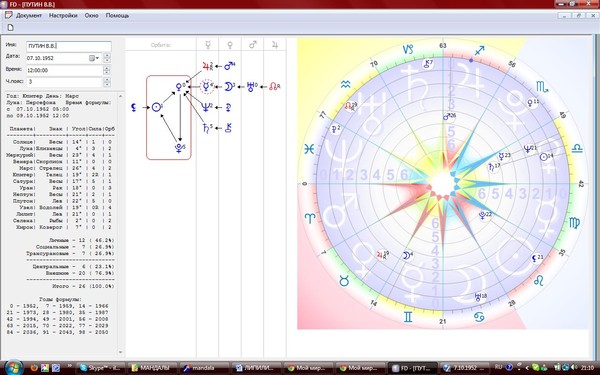
Task: Switch to Skype in the taskbar
Action: tap(100, 368)
